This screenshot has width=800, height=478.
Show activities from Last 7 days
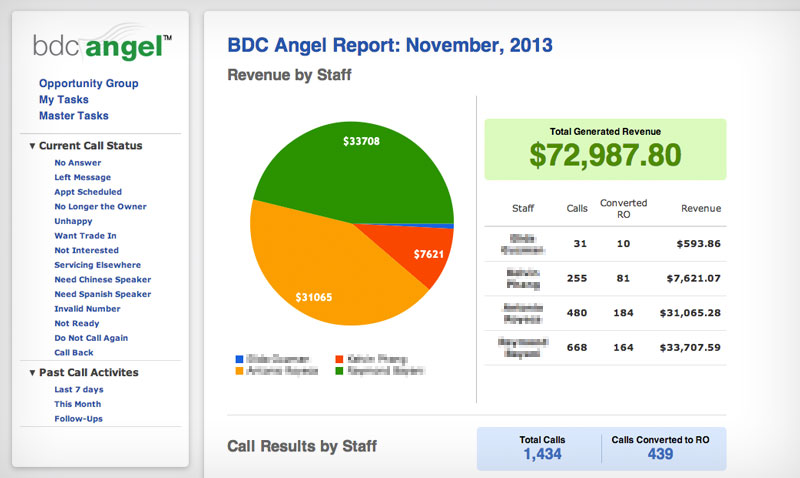(x=78, y=389)
